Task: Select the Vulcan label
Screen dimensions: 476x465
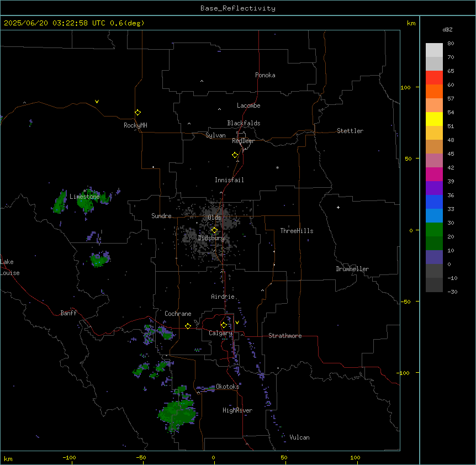Action: click(299, 437)
